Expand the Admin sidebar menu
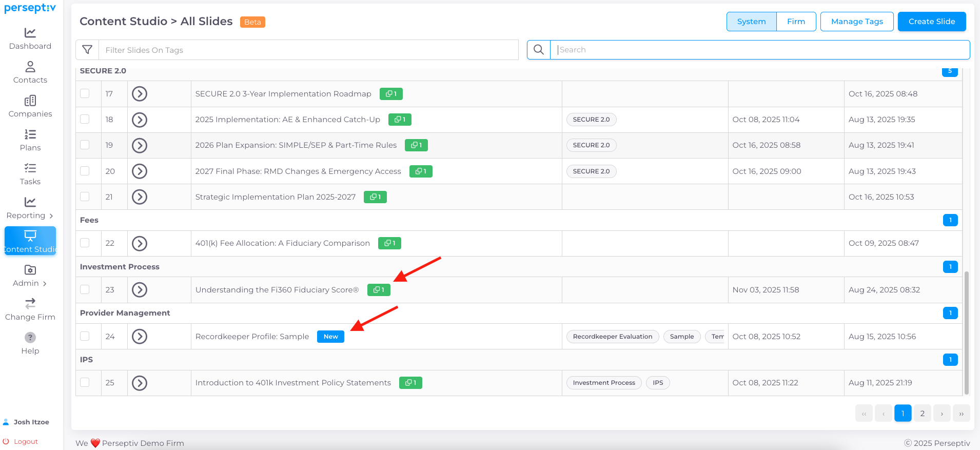Image resolution: width=980 pixels, height=450 pixels. click(x=30, y=276)
